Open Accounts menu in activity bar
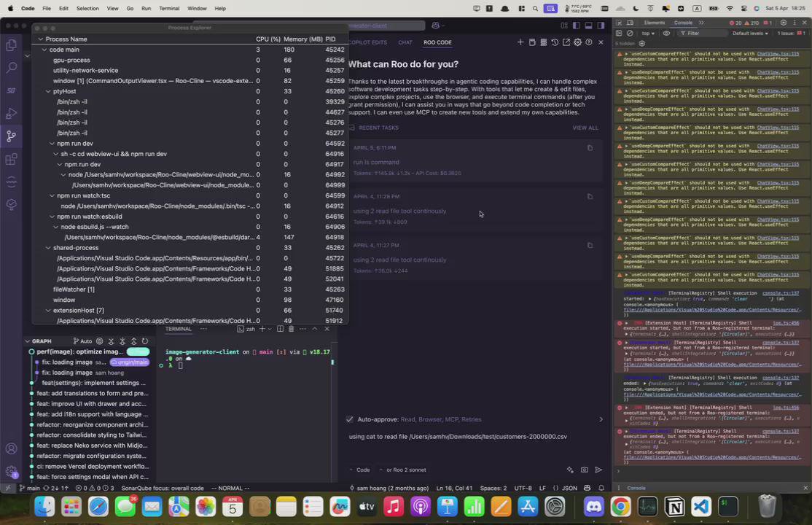 click(12, 449)
